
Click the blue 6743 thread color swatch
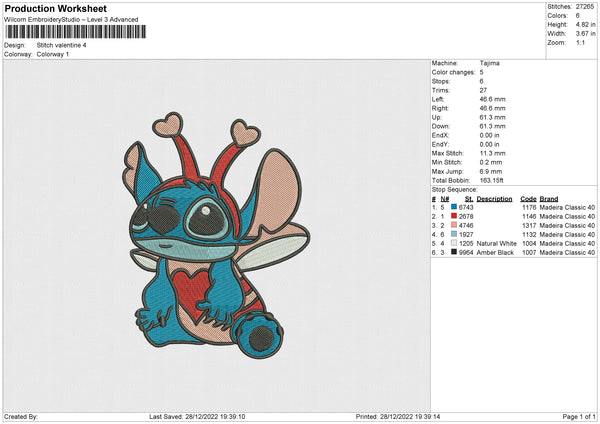coord(453,207)
